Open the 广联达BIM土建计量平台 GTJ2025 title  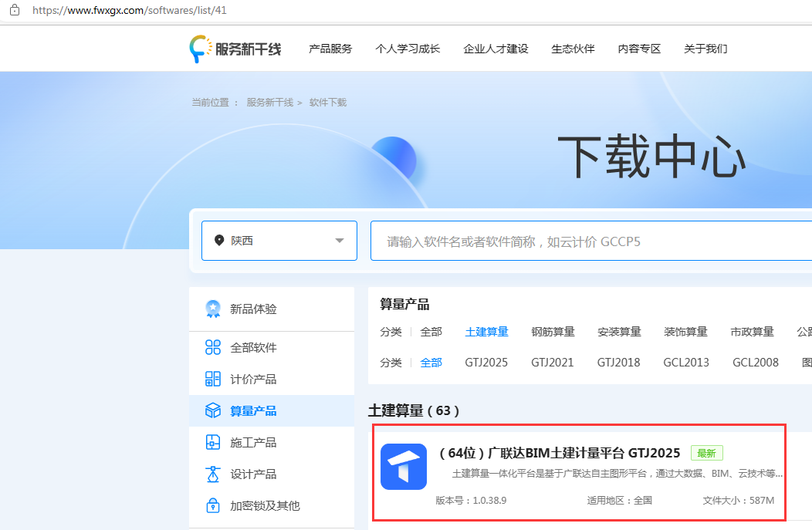pyautogui.click(x=560, y=453)
